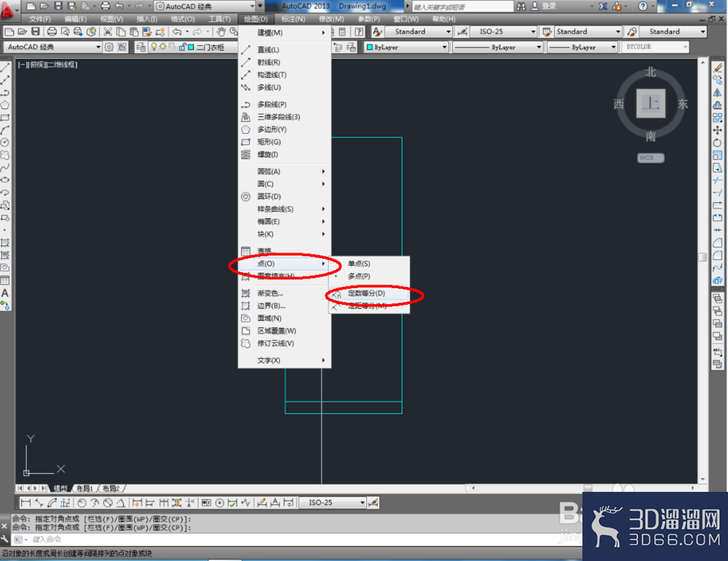This screenshot has height=561, width=728.
Task: Open the Table tool in left Draw toolbar
Action: (5, 280)
